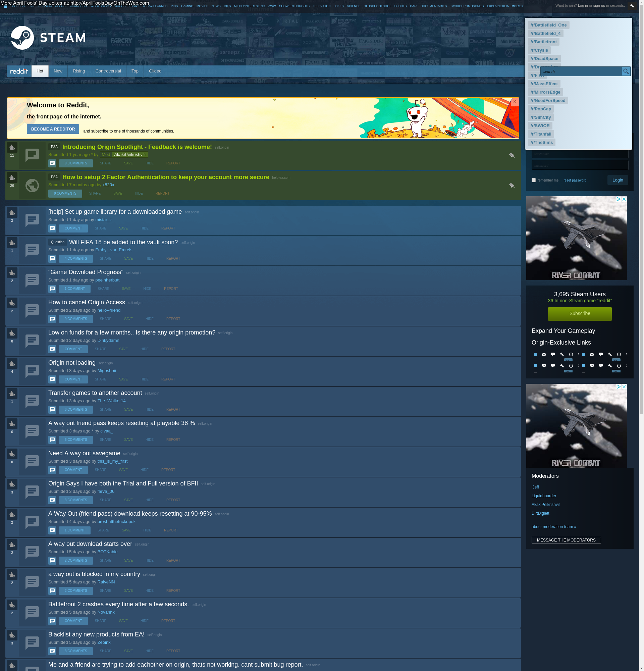Open the wrench preferences icon at top right

(632, 5)
